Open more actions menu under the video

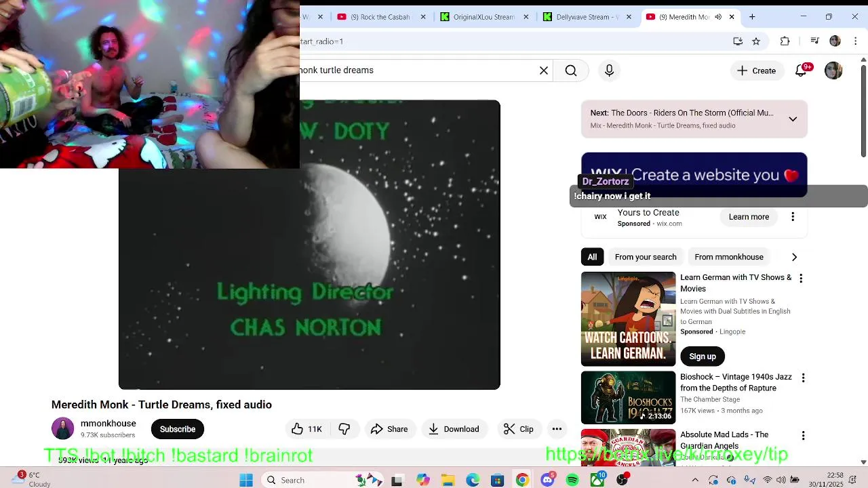(x=557, y=429)
